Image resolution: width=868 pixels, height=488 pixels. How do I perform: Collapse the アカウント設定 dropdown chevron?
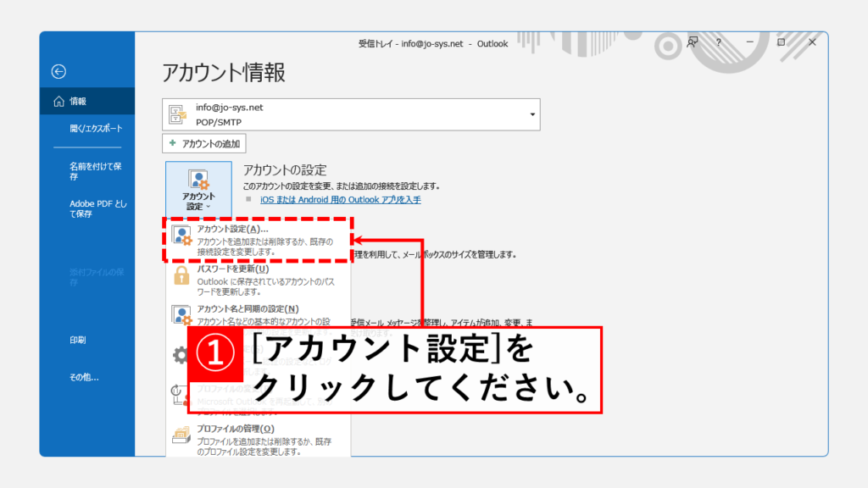[208, 207]
